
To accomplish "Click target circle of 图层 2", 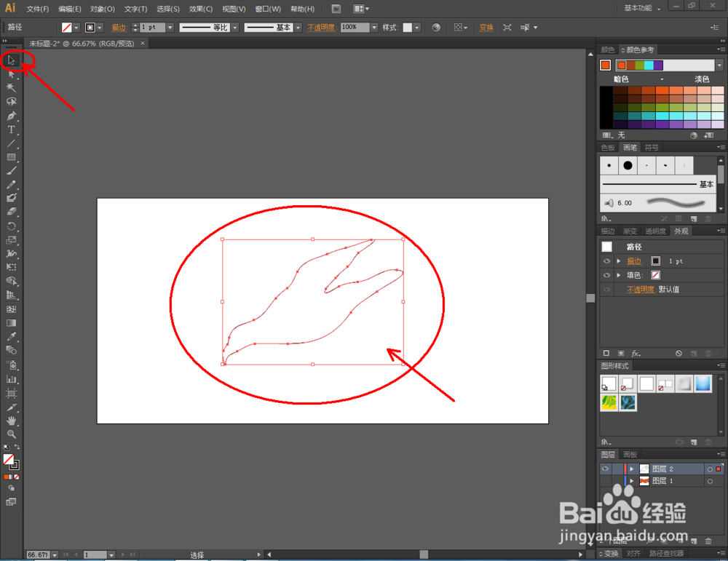I will tap(709, 469).
